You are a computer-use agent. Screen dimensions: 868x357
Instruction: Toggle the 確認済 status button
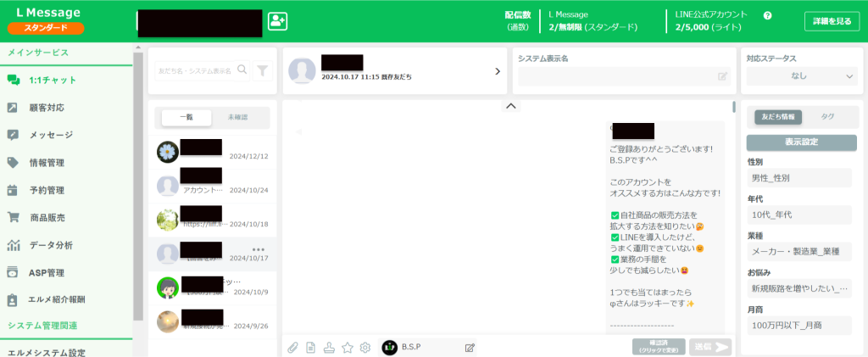tap(658, 347)
